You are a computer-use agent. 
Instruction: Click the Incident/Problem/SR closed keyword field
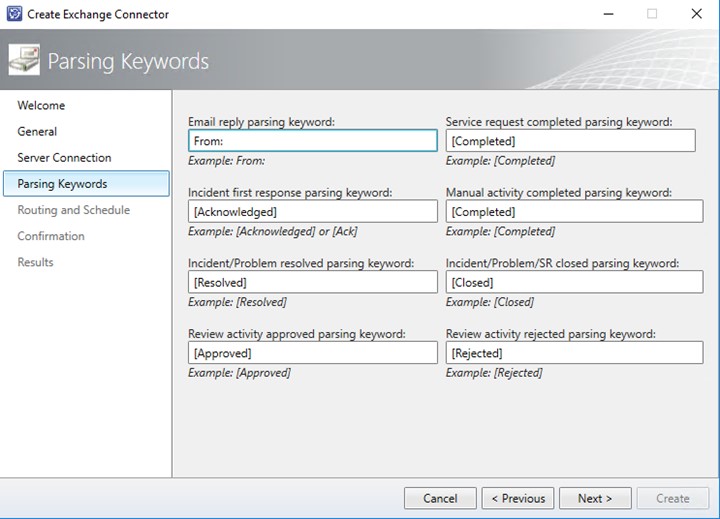point(574,282)
